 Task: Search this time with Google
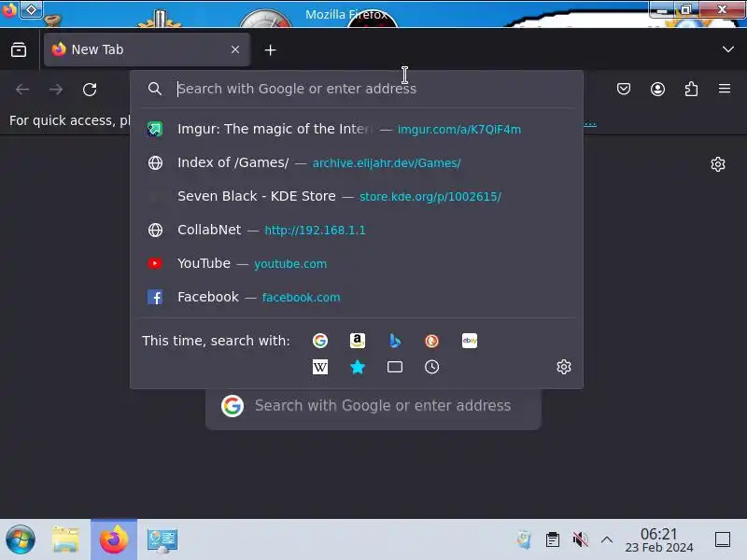[x=320, y=341]
